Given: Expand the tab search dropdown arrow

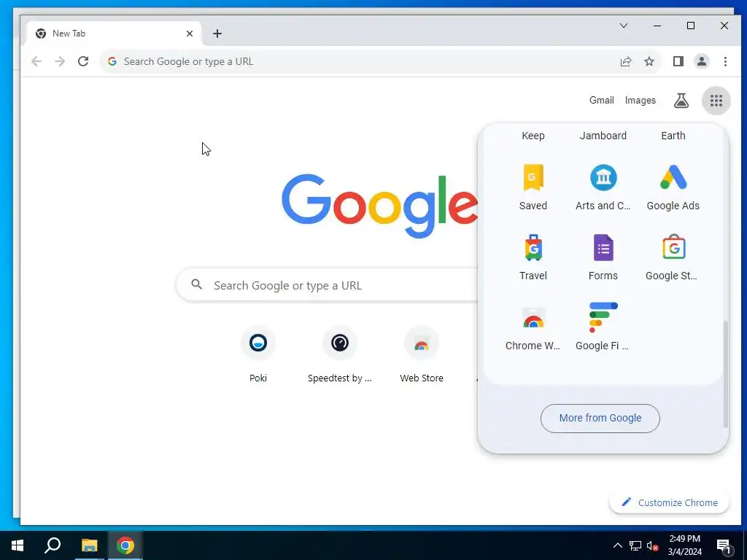Looking at the screenshot, I should pyautogui.click(x=624, y=26).
